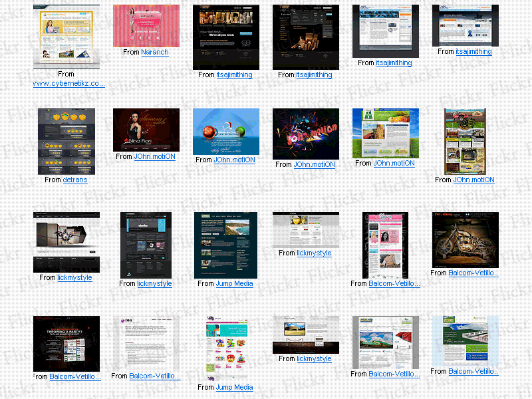
Task: Open the www.cybernetikz.co... source link
Action: [x=69, y=83]
